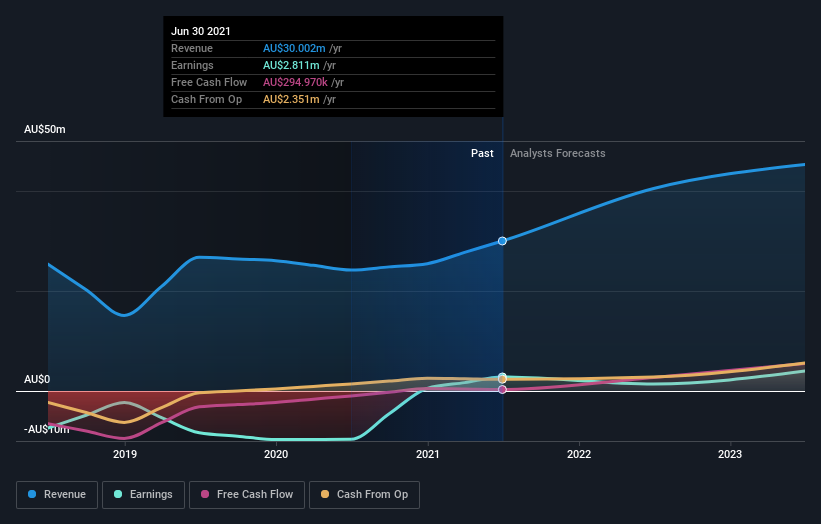Click the AU$0 y-axis label
Image resolution: width=821 pixels, height=524 pixels.
[x=37, y=379]
